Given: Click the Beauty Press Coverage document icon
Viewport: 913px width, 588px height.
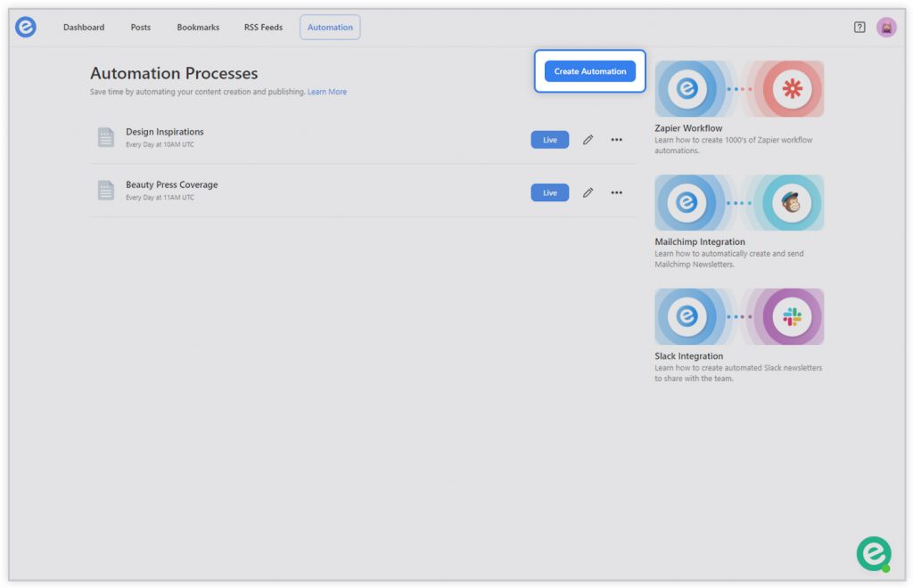Looking at the screenshot, I should tap(106, 190).
